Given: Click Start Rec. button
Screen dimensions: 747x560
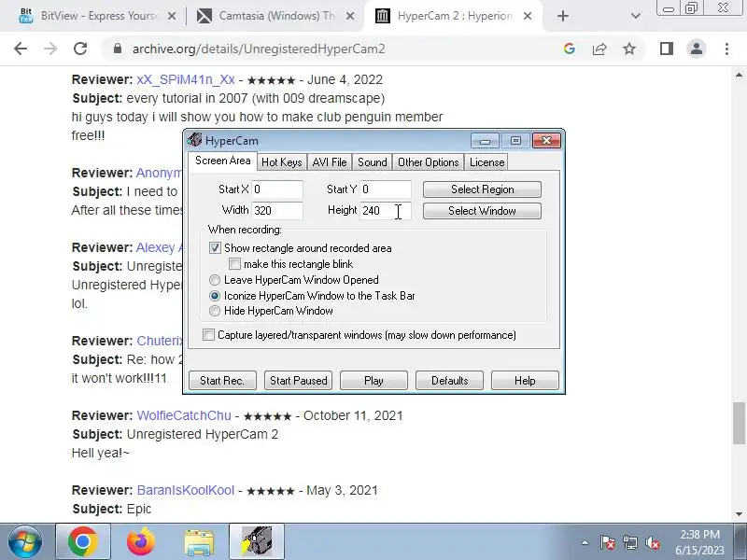Looking at the screenshot, I should point(222,381).
